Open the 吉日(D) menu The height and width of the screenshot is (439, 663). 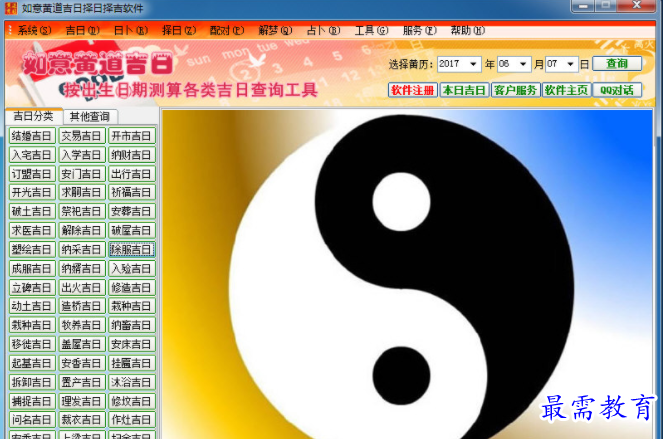pos(82,30)
